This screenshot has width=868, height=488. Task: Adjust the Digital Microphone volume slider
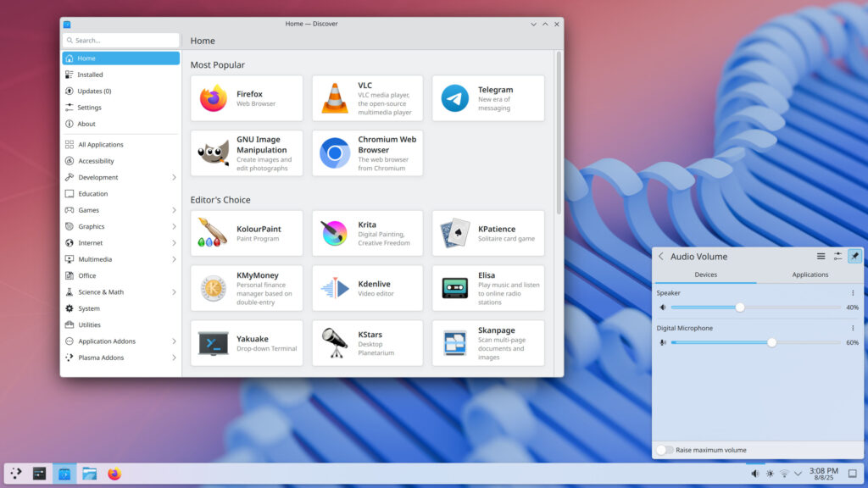(771, 342)
